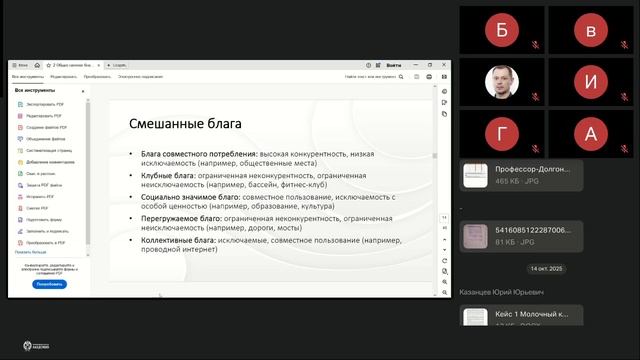
Task: Click the blue Попробовать button
Action: (49, 284)
